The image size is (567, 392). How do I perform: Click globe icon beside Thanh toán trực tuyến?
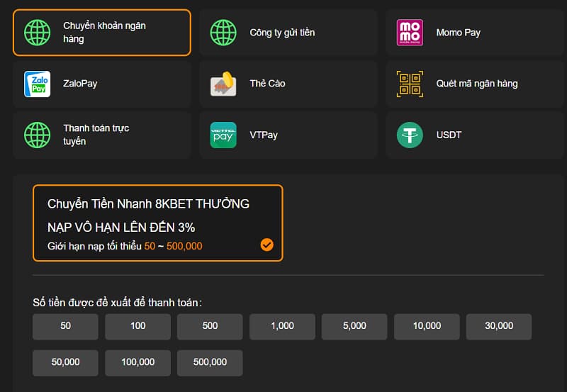click(37, 135)
